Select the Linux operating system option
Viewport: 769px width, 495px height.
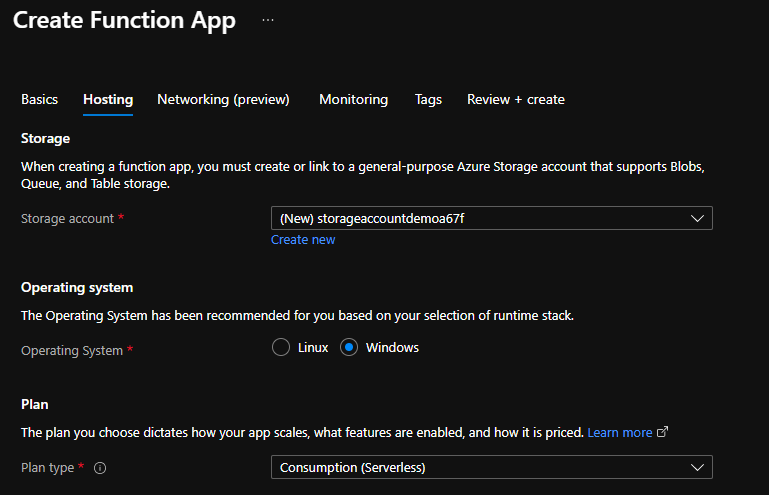tap(281, 348)
